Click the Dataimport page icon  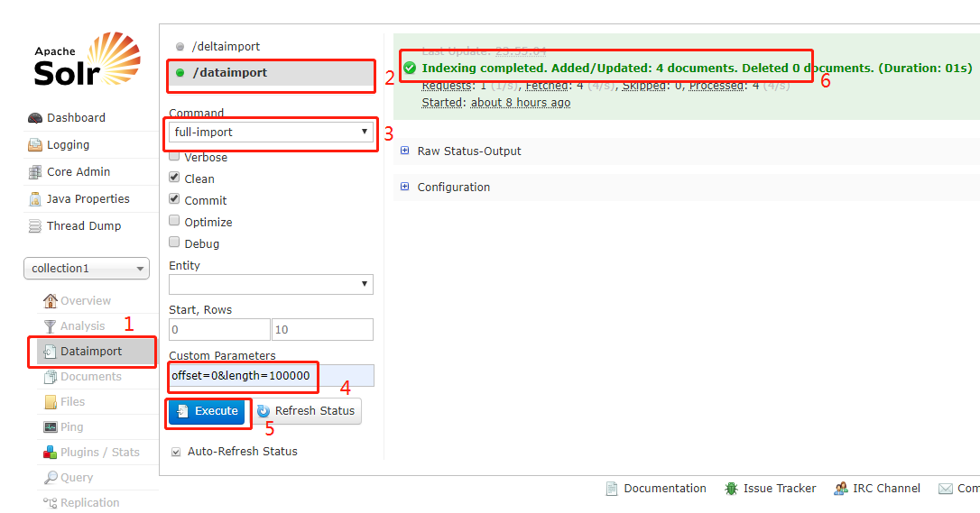[x=50, y=352]
